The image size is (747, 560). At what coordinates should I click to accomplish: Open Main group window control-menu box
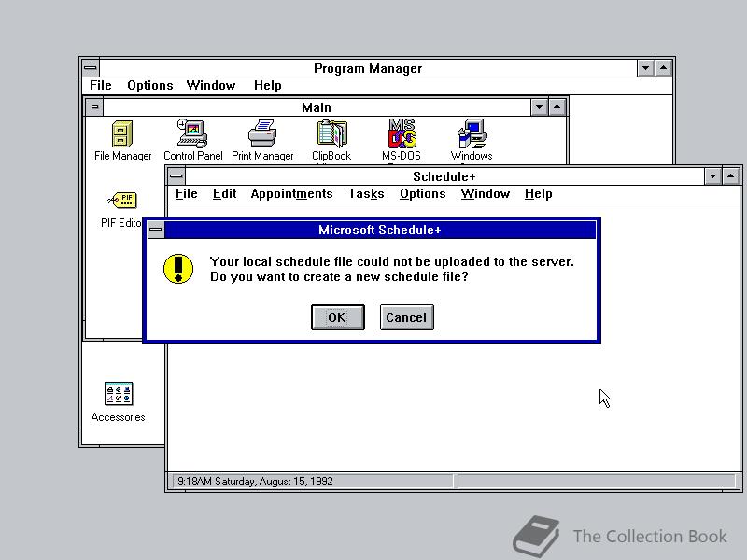coord(94,107)
